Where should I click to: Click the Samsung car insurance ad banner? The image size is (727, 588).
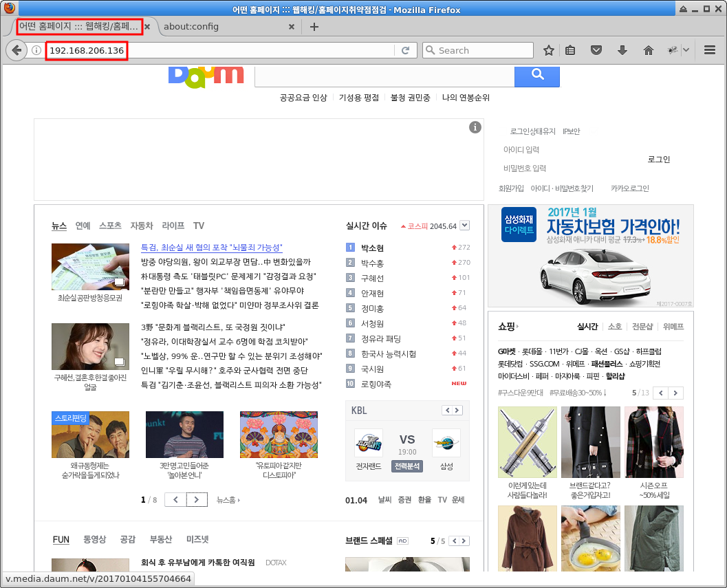pyautogui.click(x=591, y=256)
